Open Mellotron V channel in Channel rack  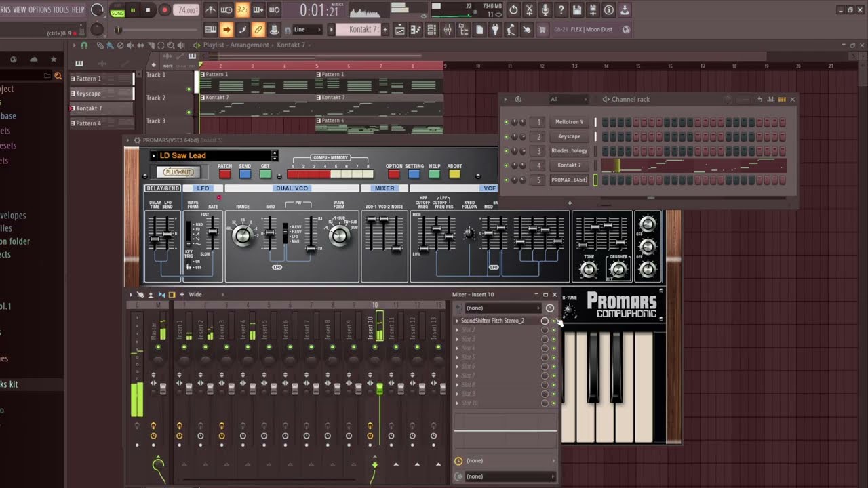coord(569,122)
